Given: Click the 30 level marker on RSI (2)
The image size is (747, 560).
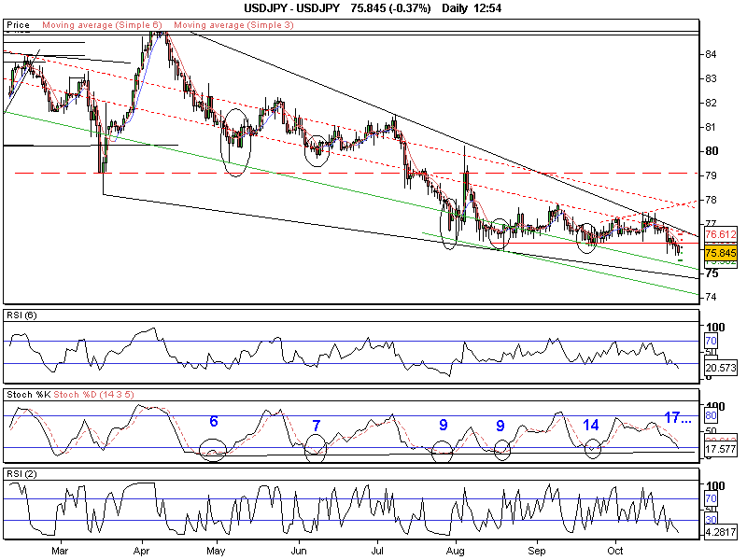Looking at the screenshot, I should [710, 519].
